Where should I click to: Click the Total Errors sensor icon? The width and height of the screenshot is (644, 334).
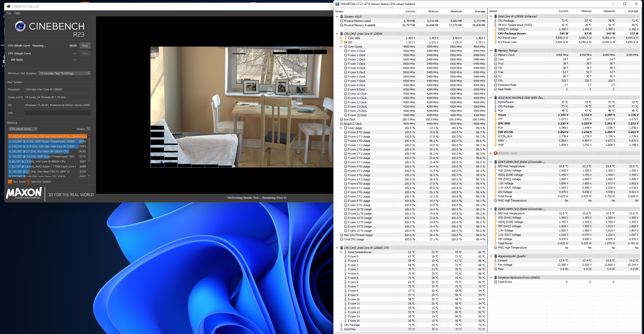(495, 282)
